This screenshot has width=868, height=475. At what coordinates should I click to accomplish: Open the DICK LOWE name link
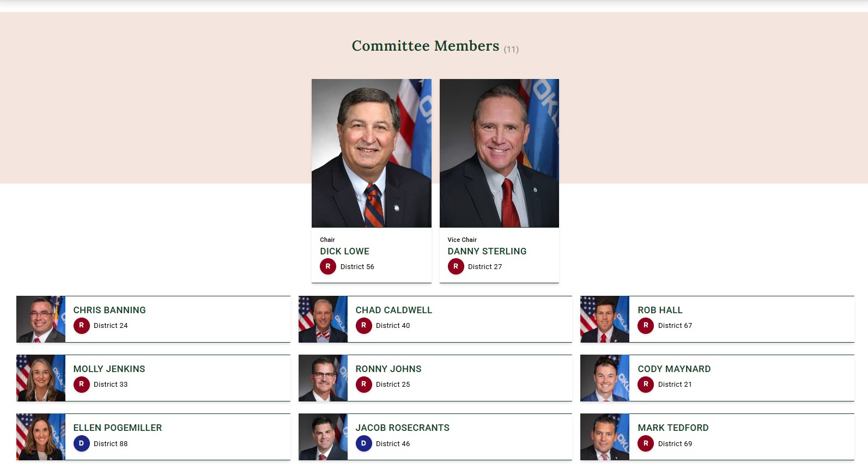coord(344,251)
